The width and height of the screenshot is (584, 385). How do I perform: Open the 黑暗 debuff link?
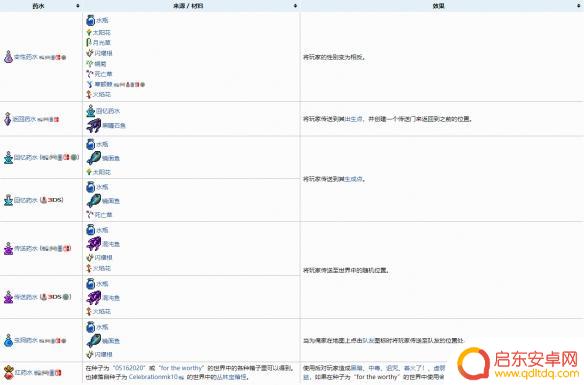(x=356, y=368)
